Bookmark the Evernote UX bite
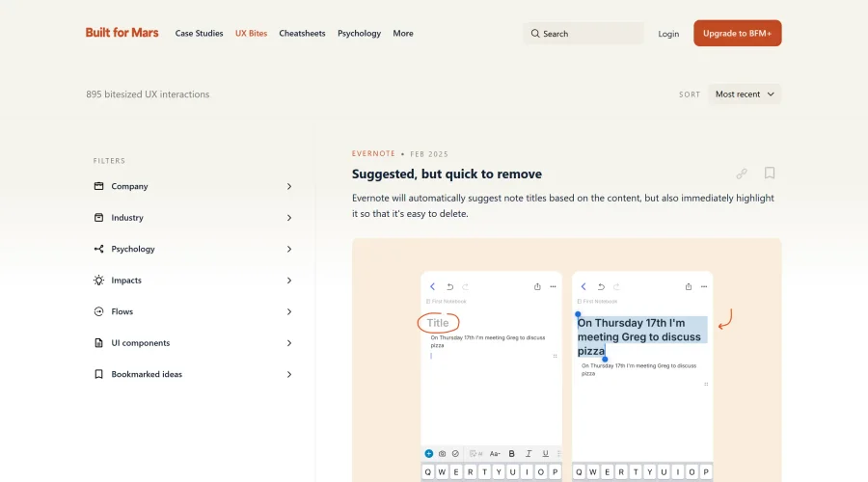The width and height of the screenshot is (868, 482). point(770,174)
